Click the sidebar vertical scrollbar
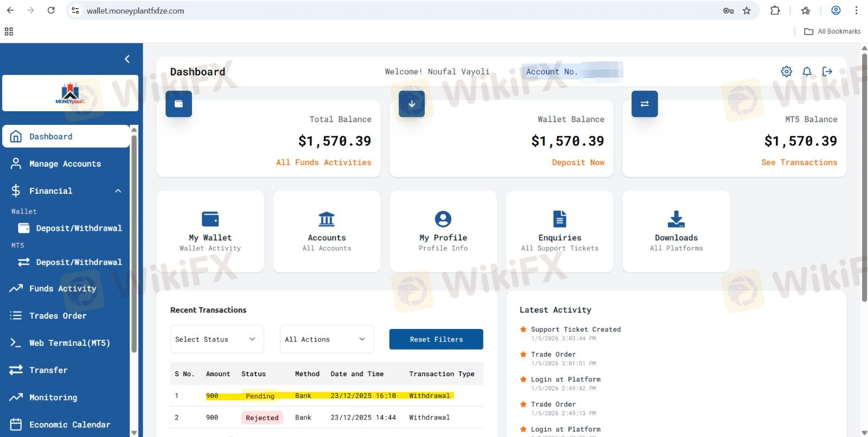Image resolution: width=868 pixels, height=437 pixels. click(x=134, y=244)
